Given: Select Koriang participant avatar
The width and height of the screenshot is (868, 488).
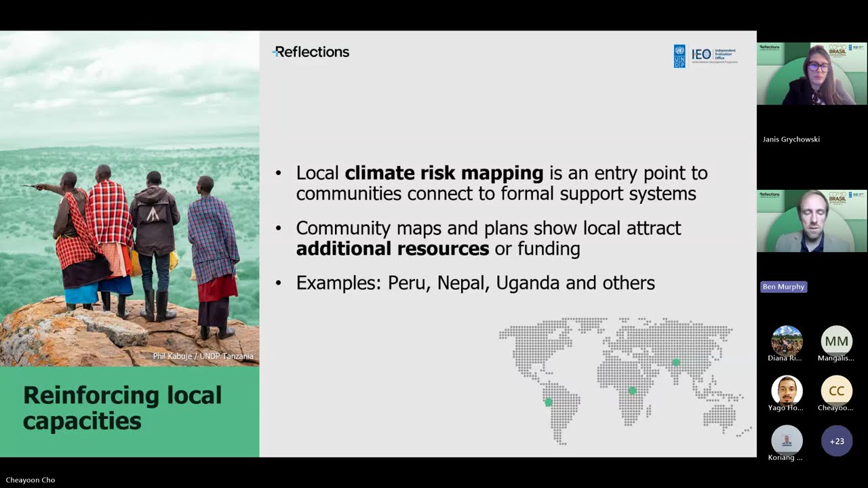Looking at the screenshot, I should (787, 441).
